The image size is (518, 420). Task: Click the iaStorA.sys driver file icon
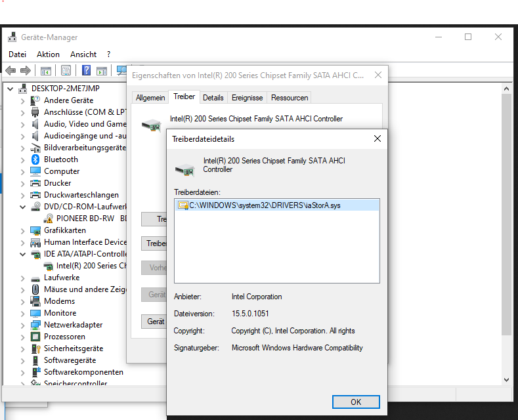tap(183, 205)
